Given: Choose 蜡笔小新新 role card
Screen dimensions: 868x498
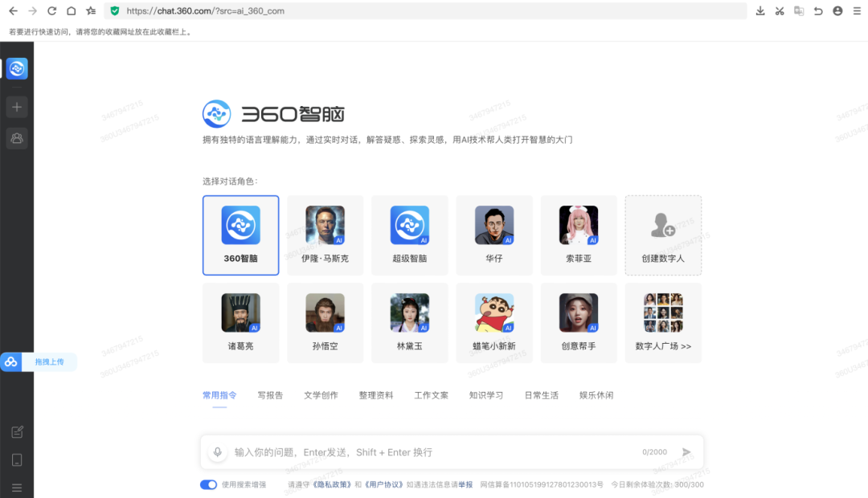Looking at the screenshot, I should point(494,323).
